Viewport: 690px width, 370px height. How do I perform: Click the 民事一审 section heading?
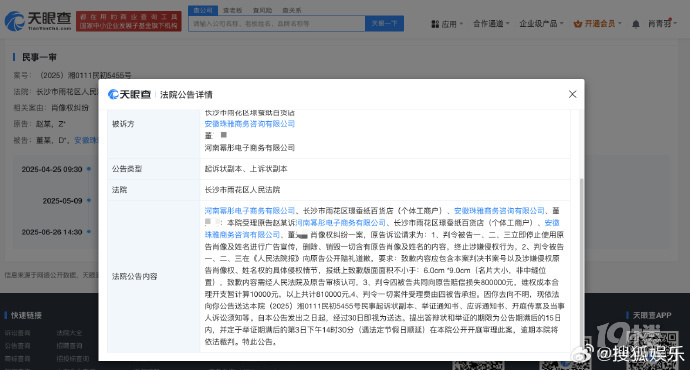[39, 57]
